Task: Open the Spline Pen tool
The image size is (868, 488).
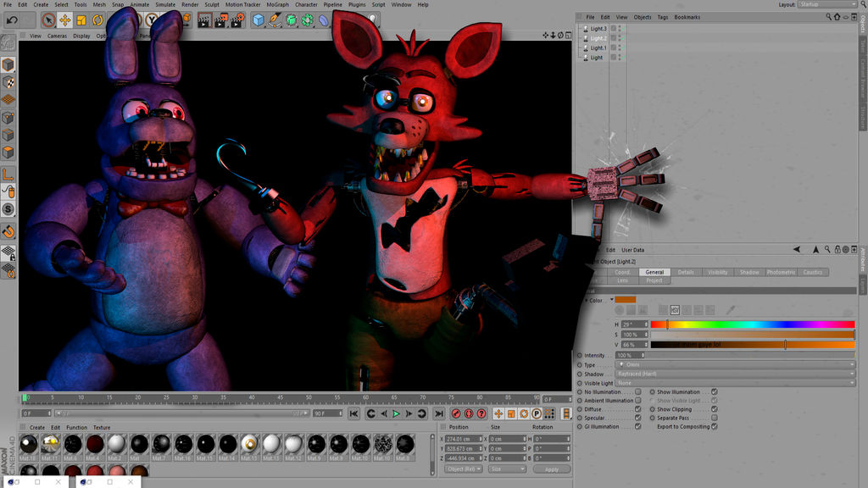Action: [275, 20]
